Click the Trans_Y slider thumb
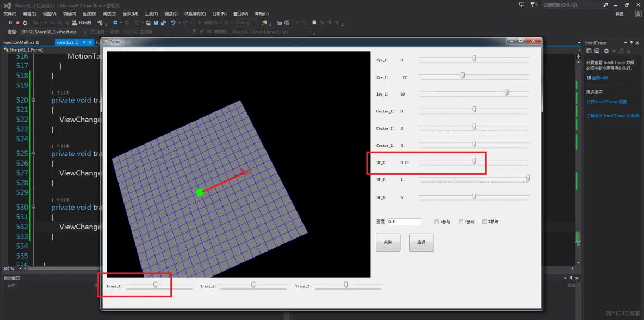 click(x=253, y=285)
